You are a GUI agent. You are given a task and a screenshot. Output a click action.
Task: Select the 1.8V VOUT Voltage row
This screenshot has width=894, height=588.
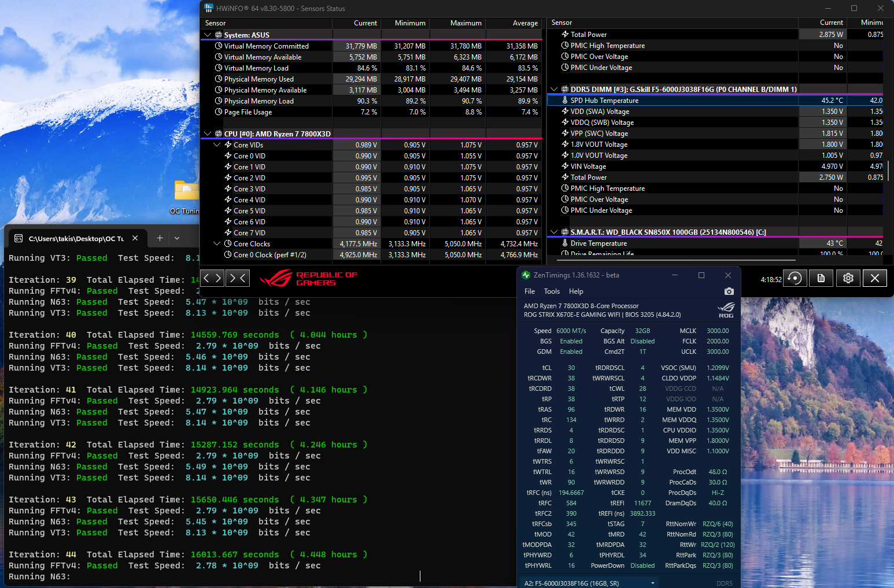[x=715, y=144]
